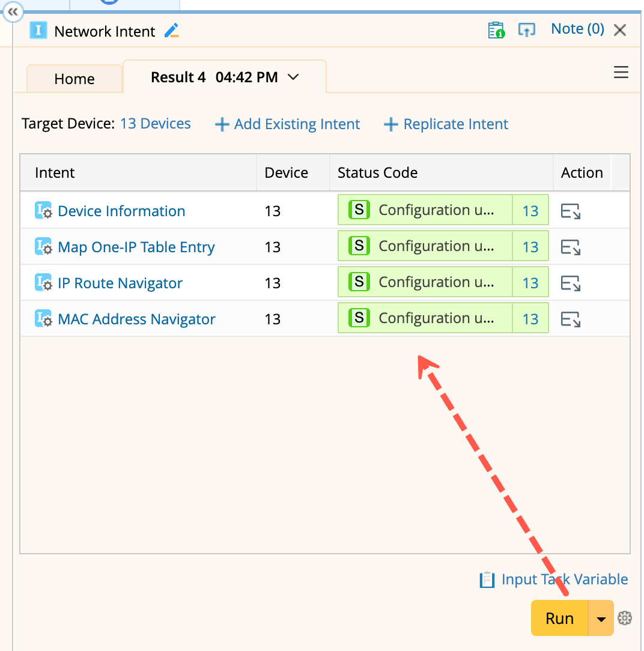
Task: Close the Network Intent pane
Action: [x=620, y=30]
